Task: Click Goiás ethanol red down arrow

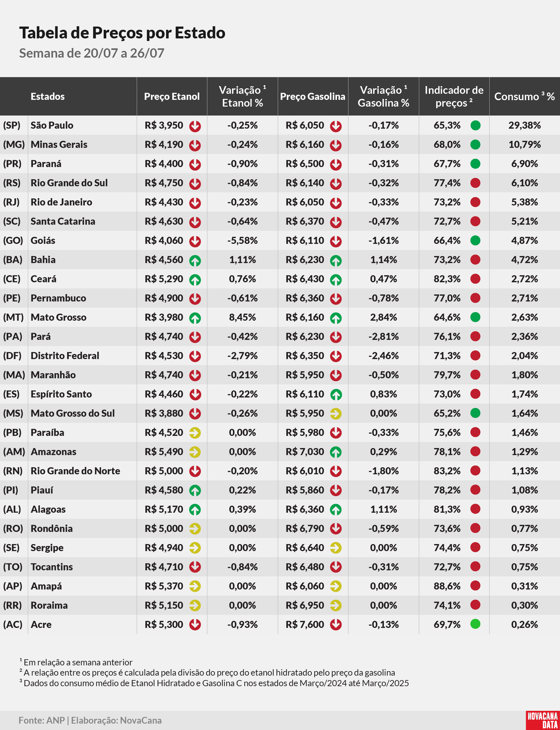Action: [195, 241]
